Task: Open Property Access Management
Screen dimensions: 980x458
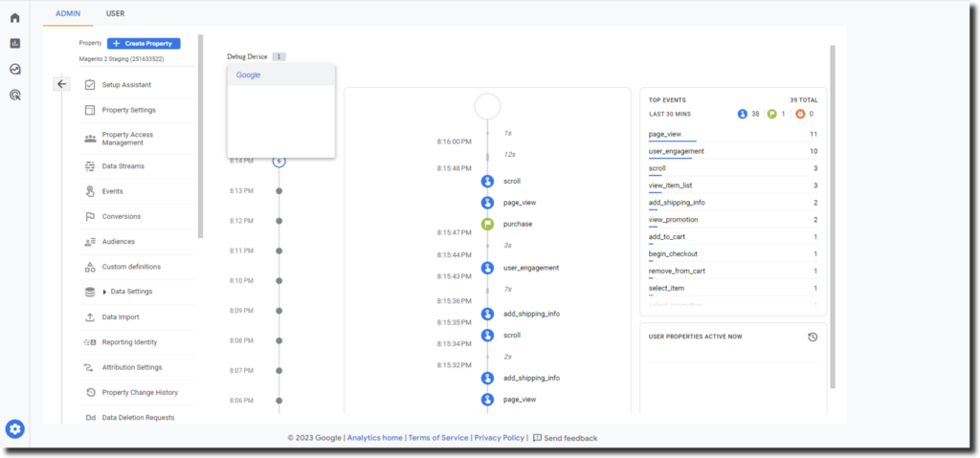Action: pyautogui.click(x=127, y=139)
